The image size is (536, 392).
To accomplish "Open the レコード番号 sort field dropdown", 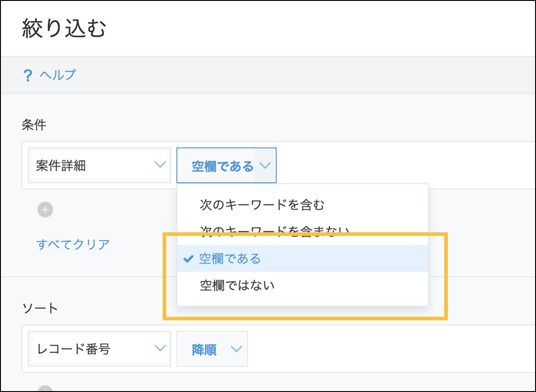I will [x=99, y=349].
